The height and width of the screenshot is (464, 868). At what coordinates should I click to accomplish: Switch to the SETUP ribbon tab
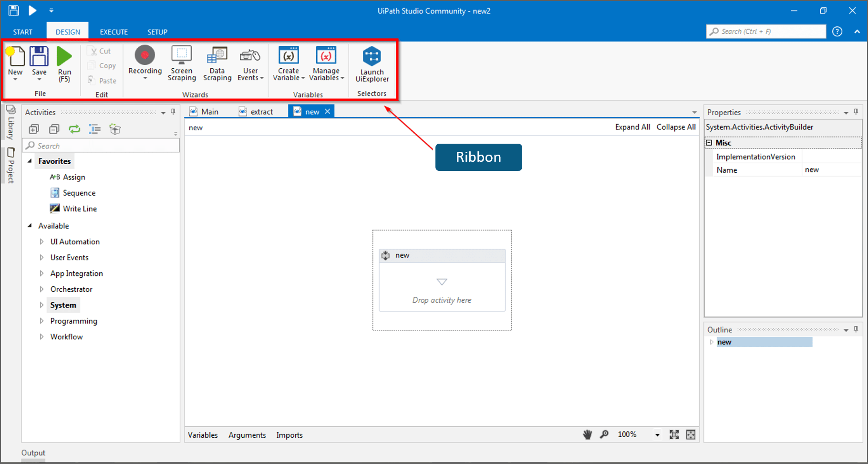coord(157,32)
